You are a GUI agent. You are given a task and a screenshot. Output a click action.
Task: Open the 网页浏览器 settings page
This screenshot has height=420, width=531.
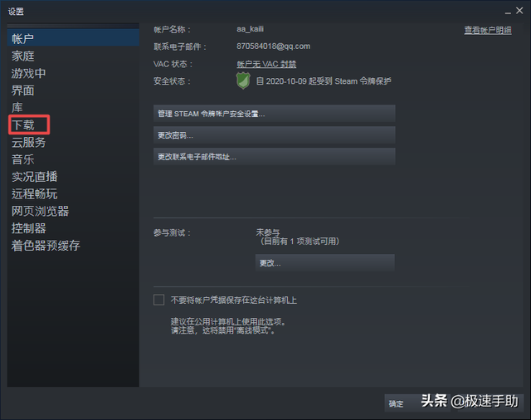point(41,211)
